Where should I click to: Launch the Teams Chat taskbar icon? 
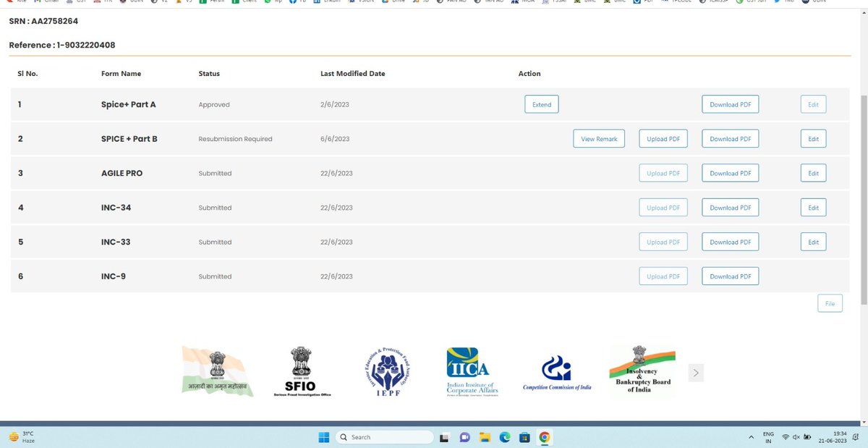[x=465, y=437]
